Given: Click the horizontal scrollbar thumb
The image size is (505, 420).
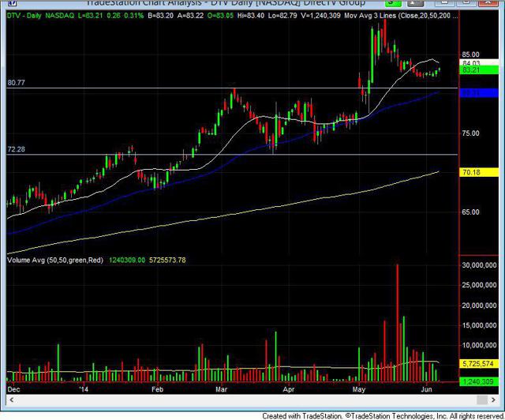Looking at the screenshot, I should tap(482, 400).
